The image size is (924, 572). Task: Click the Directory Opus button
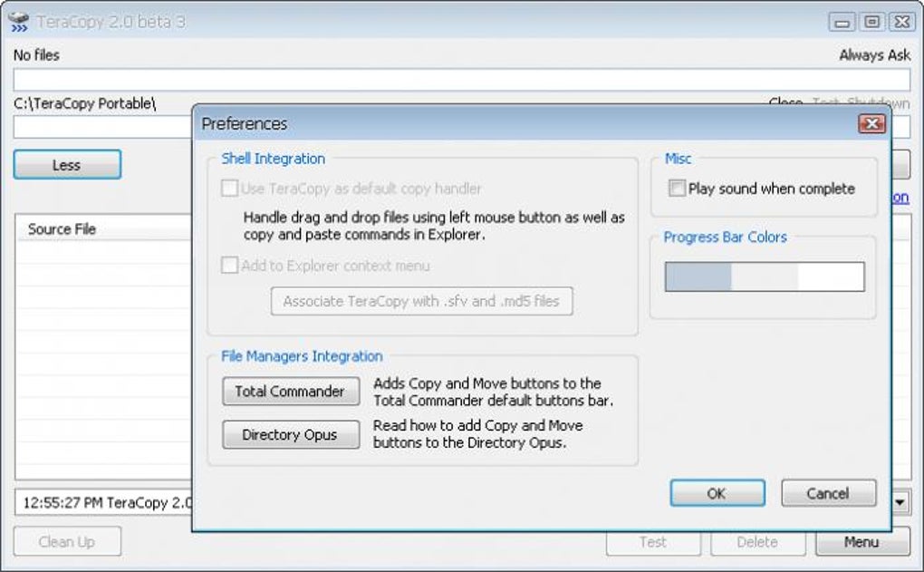coord(291,434)
